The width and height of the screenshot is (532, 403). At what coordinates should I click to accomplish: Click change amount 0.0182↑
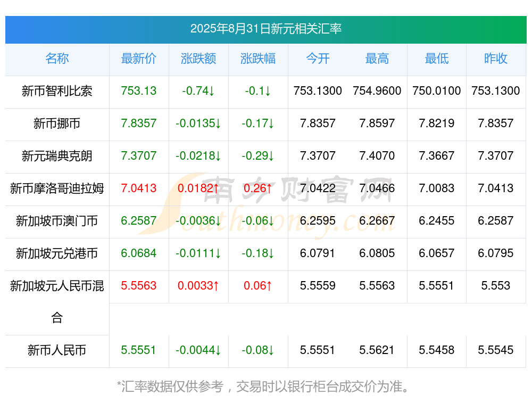[x=198, y=188]
